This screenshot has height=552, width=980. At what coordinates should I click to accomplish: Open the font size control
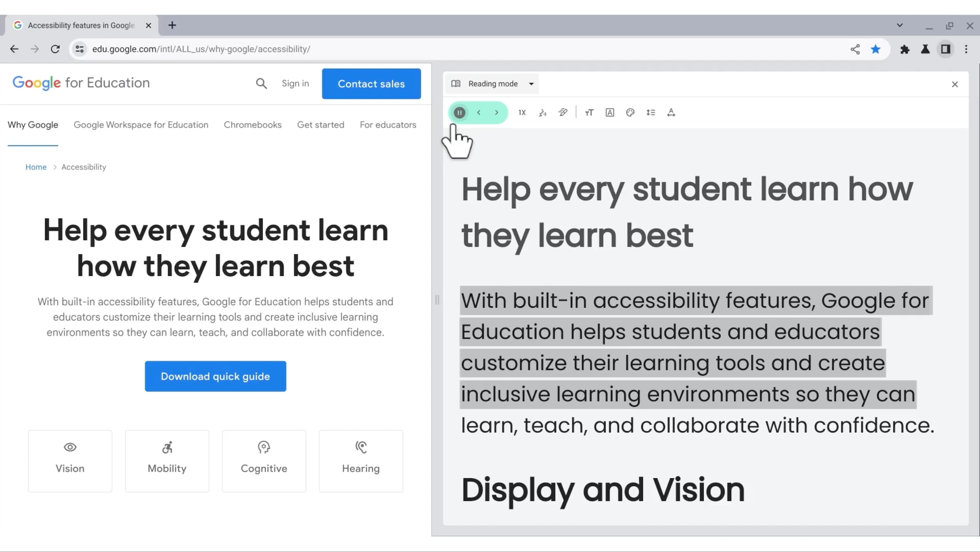click(589, 113)
